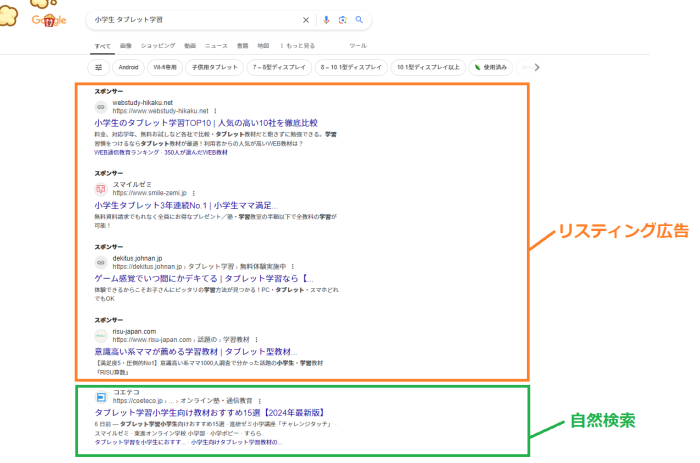Click コエテコ site favicon

click(101, 396)
